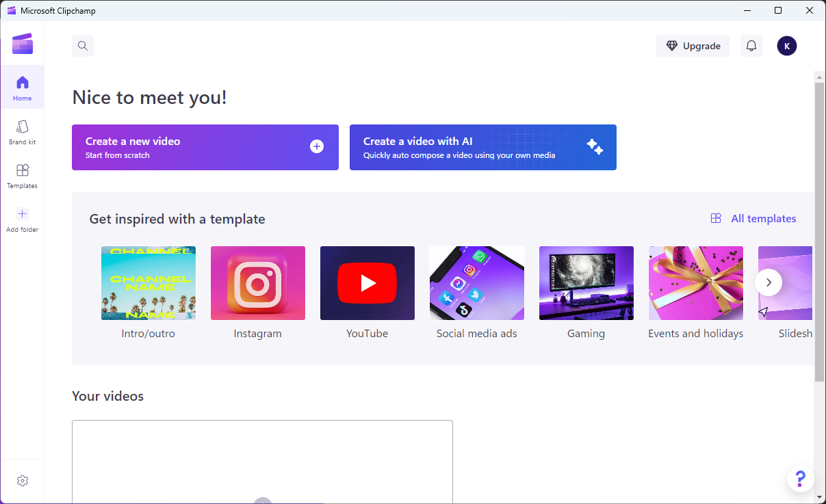The image size is (826, 504).
Task: Open Templates in sidebar
Action: pyautogui.click(x=23, y=176)
